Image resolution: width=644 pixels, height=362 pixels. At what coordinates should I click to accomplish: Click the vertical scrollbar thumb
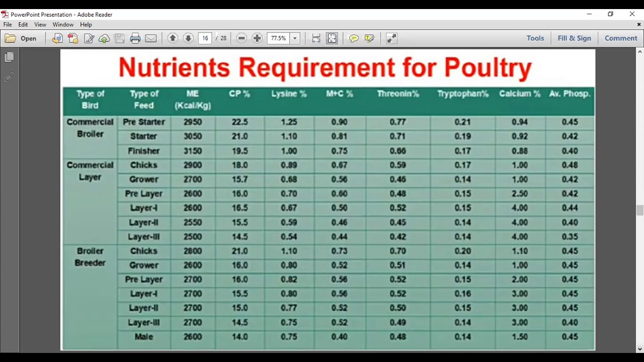(x=640, y=210)
